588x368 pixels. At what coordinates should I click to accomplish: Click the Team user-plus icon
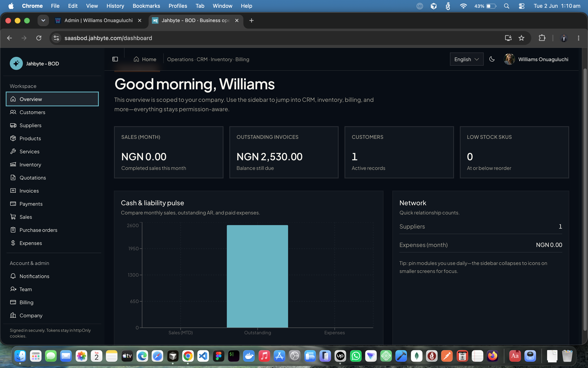click(13, 289)
